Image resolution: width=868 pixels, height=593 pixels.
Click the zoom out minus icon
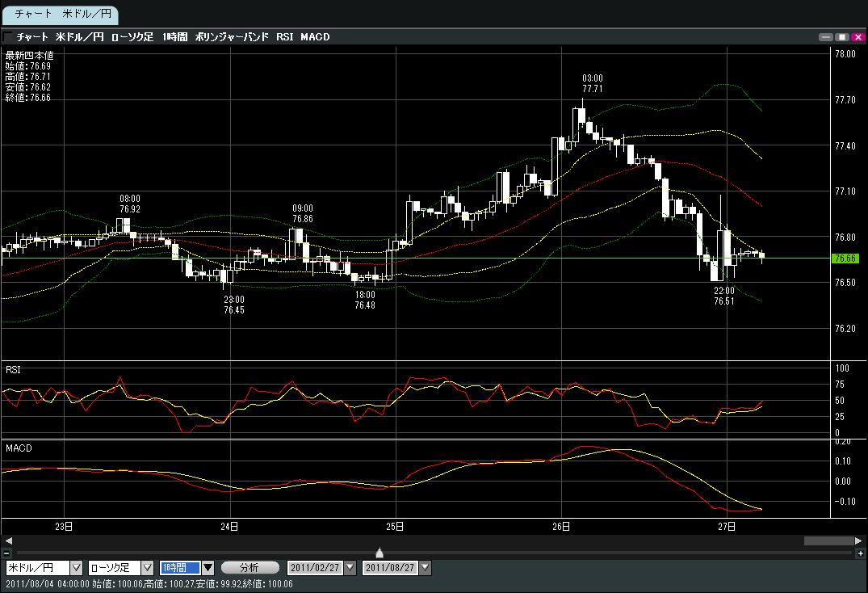tap(6, 553)
